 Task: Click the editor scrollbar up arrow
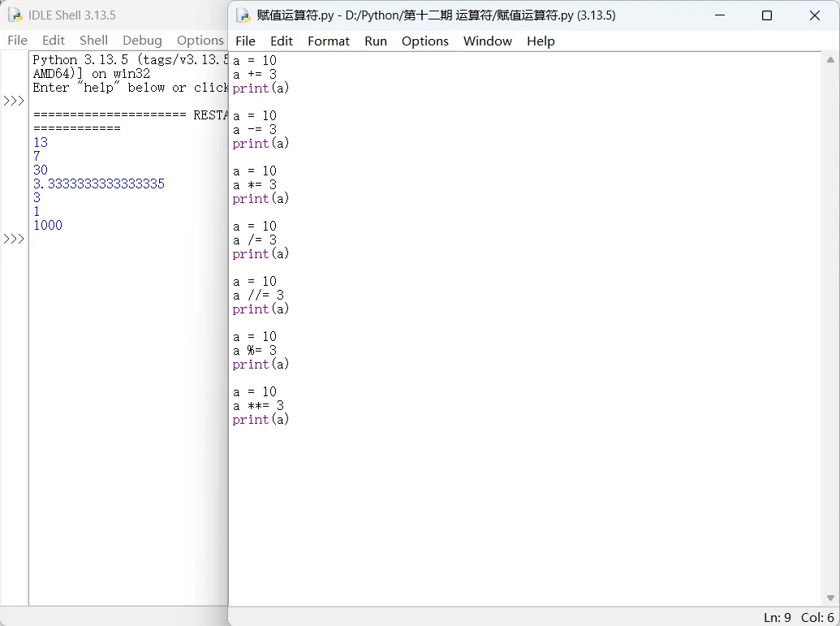[830, 60]
